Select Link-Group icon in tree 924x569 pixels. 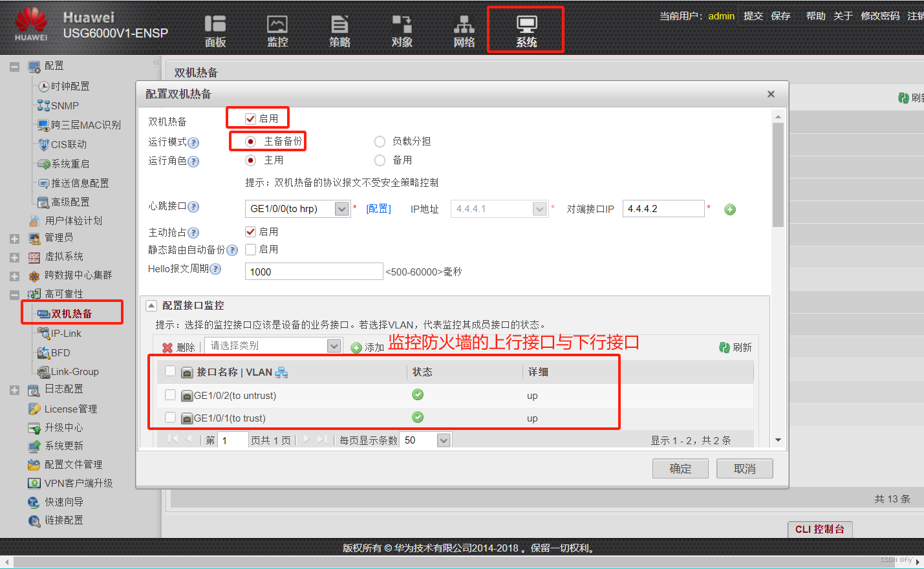coord(44,371)
